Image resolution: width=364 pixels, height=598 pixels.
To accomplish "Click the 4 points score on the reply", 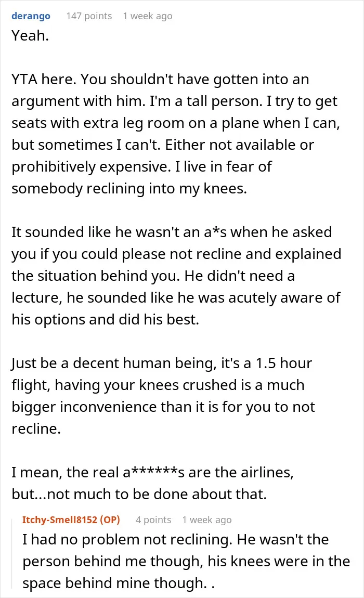I will click(x=153, y=520).
